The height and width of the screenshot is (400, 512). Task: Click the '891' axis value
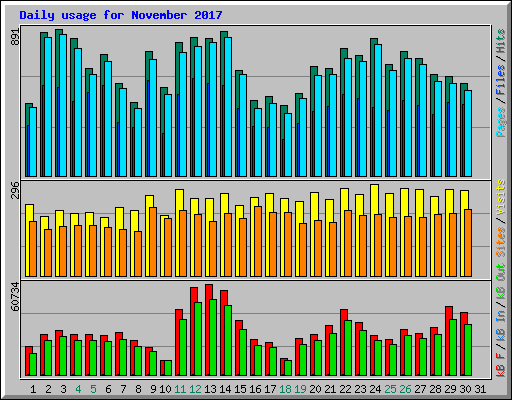point(15,37)
